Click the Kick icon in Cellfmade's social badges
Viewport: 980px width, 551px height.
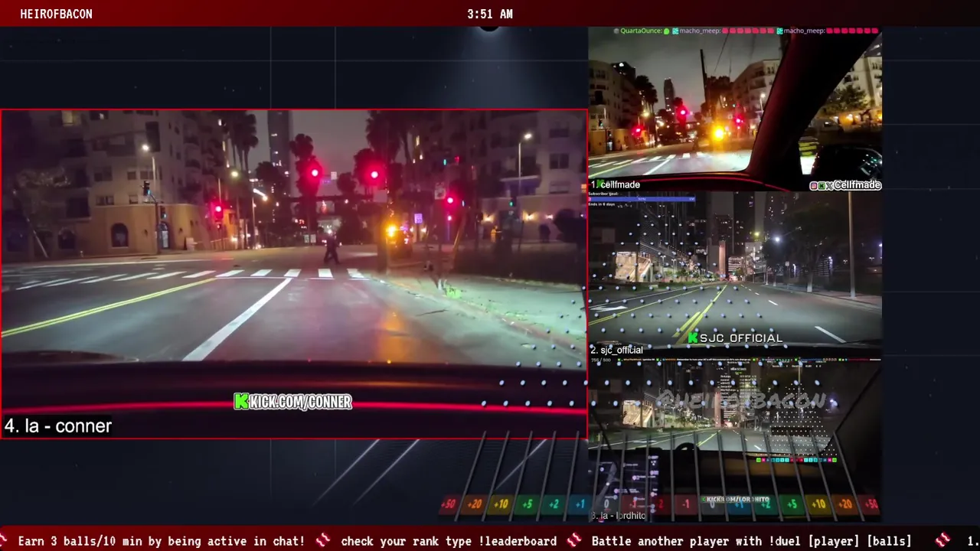[x=822, y=186]
